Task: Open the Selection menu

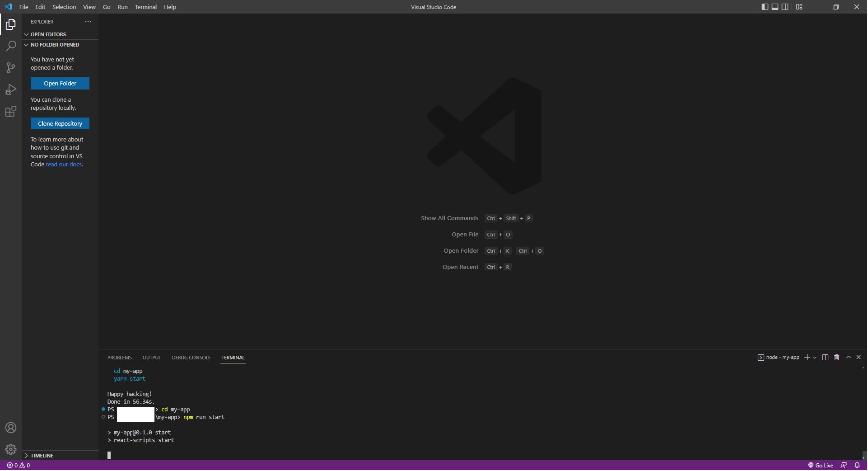Action: click(64, 7)
